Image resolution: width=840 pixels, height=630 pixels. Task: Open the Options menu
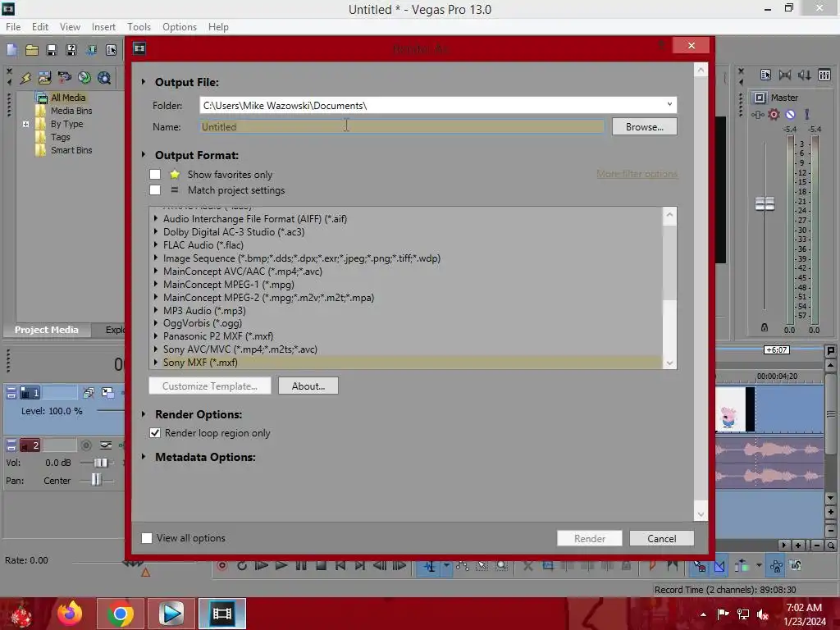[180, 27]
